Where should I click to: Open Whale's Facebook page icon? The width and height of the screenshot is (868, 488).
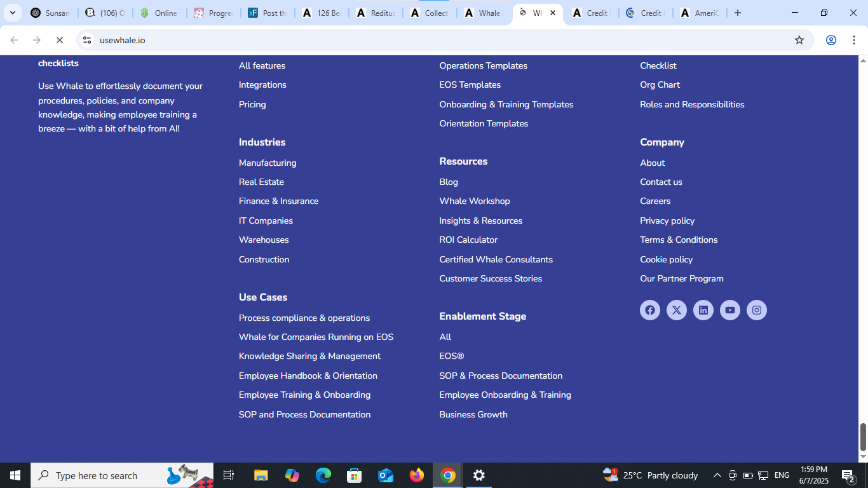tap(650, 310)
